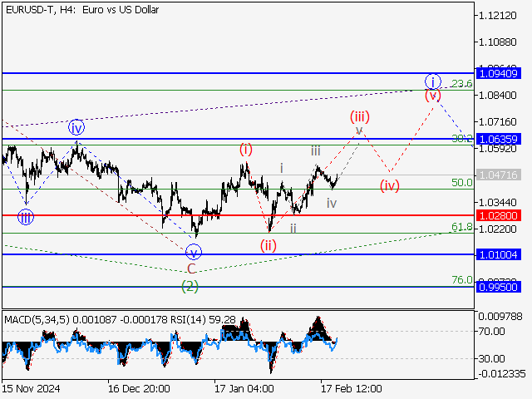
Task: Click the 1.06359 blue price level tag
Action: 499,139
